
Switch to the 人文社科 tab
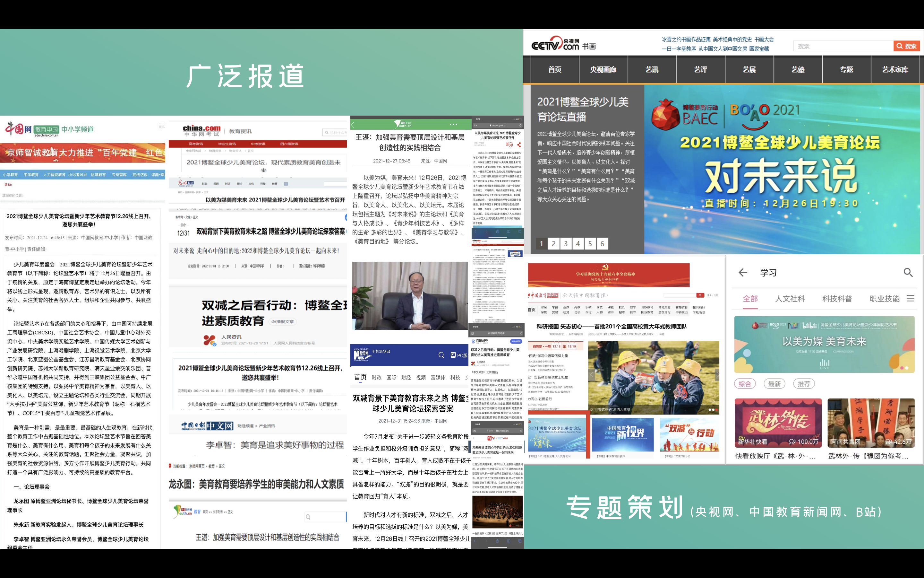point(790,299)
